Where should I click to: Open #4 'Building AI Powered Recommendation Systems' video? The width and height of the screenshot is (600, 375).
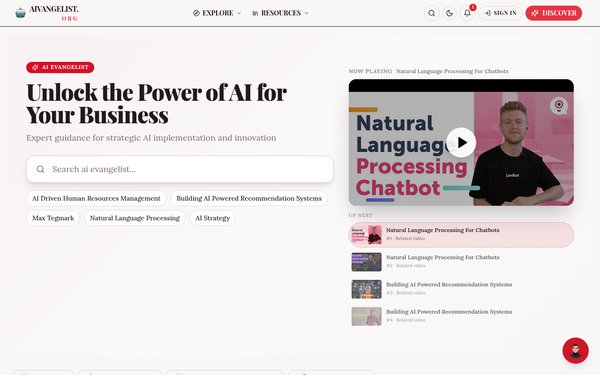(461, 316)
